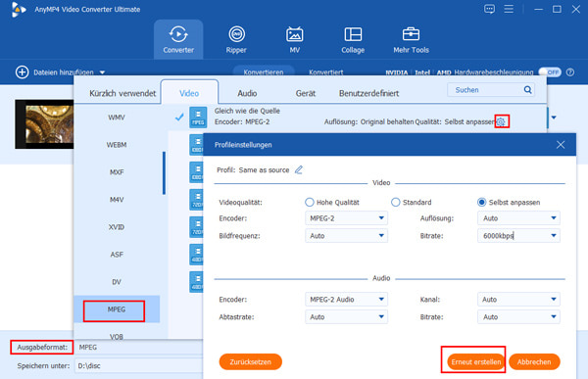Open Mehr Tools toolbox
The image size is (588, 379).
[x=411, y=40]
